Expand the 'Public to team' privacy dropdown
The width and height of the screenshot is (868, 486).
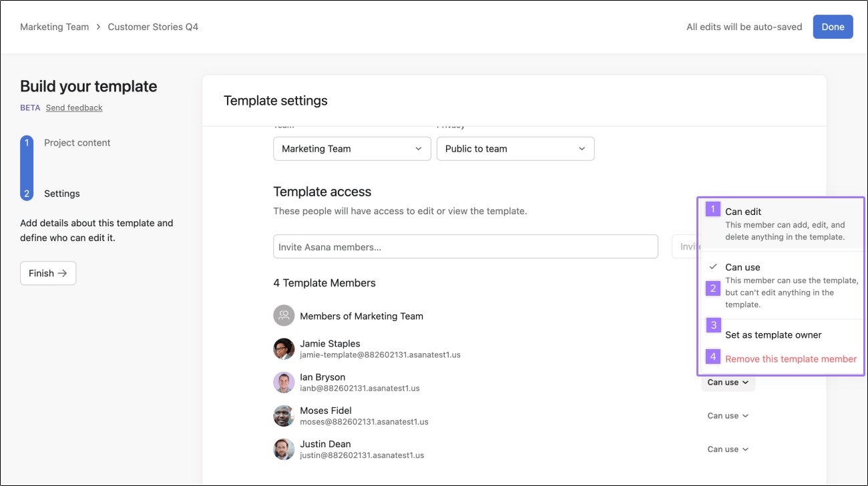(515, 149)
